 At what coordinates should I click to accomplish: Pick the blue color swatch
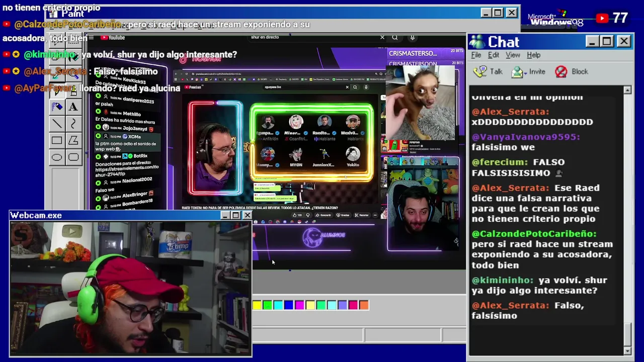coord(289,305)
